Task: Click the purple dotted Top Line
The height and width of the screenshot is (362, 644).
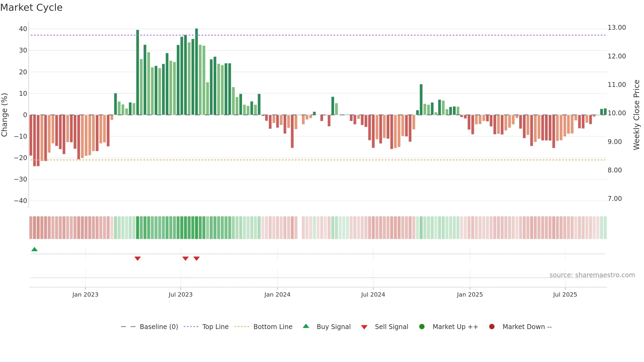Action: (318, 35)
